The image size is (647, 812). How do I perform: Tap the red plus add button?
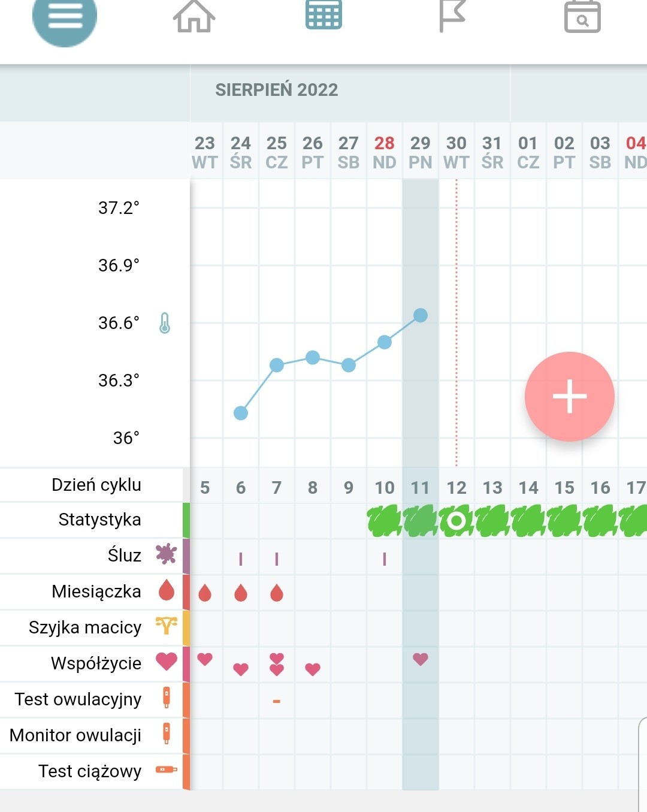(569, 396)
